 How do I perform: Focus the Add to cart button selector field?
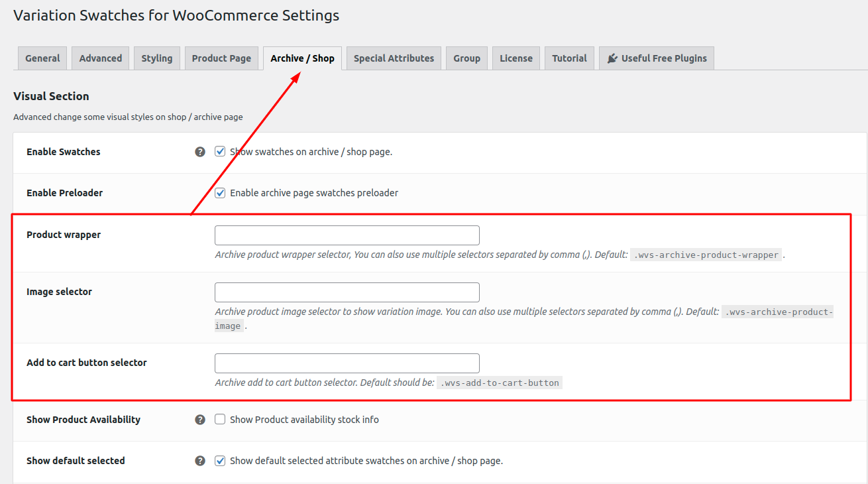(347, 363)
